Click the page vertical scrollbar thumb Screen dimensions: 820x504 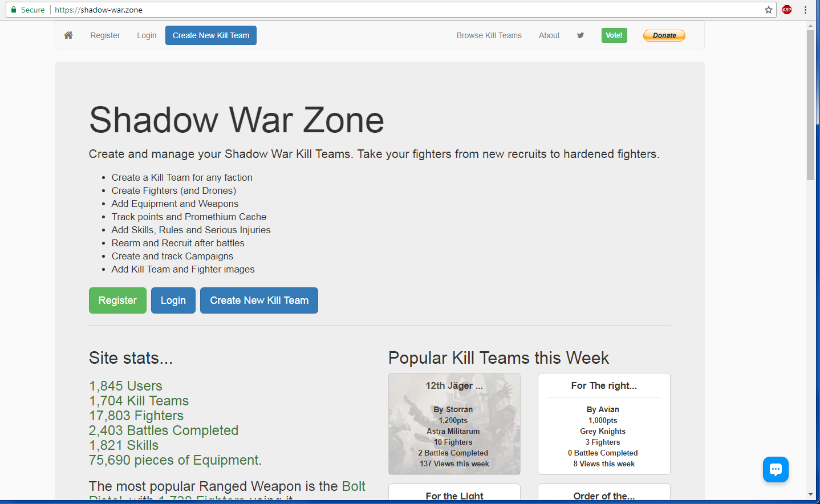pos(810,105)
